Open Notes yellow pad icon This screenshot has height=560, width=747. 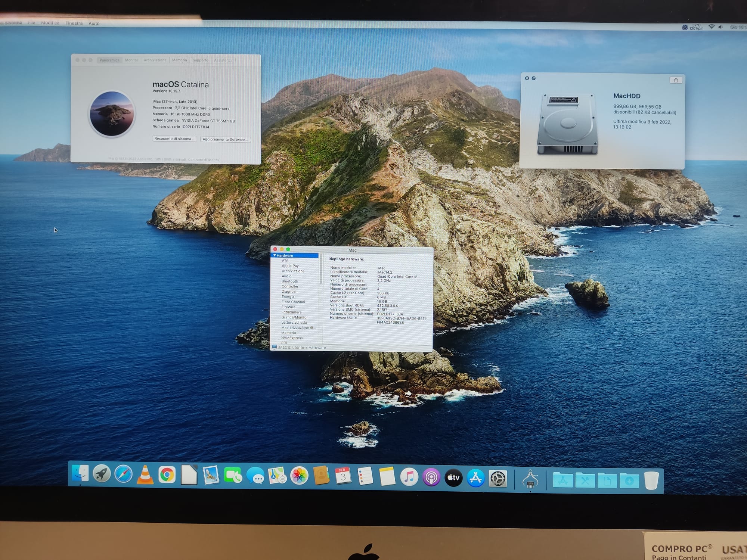pos(387,477)
